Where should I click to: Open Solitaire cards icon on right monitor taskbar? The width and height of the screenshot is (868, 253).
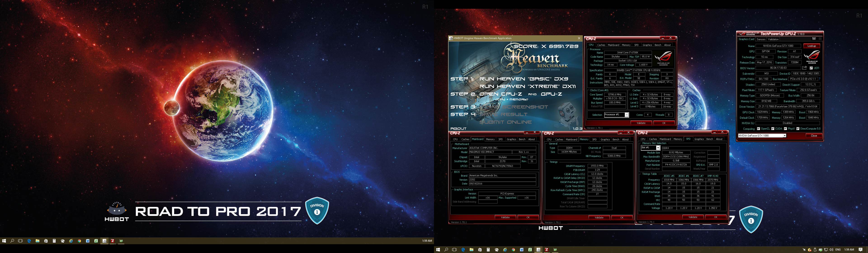coord(496,250)
